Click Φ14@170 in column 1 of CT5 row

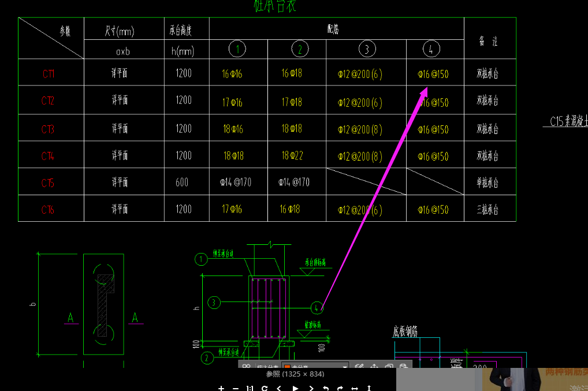pyautogui.click(x=236, y=183)
